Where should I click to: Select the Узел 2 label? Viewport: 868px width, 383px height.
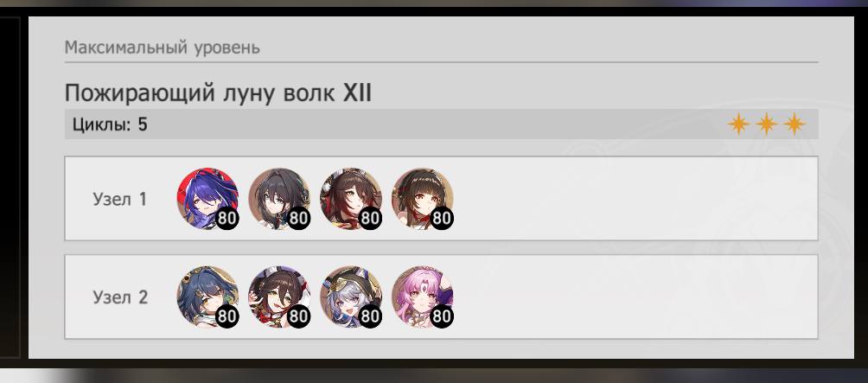tap(120, 297)
